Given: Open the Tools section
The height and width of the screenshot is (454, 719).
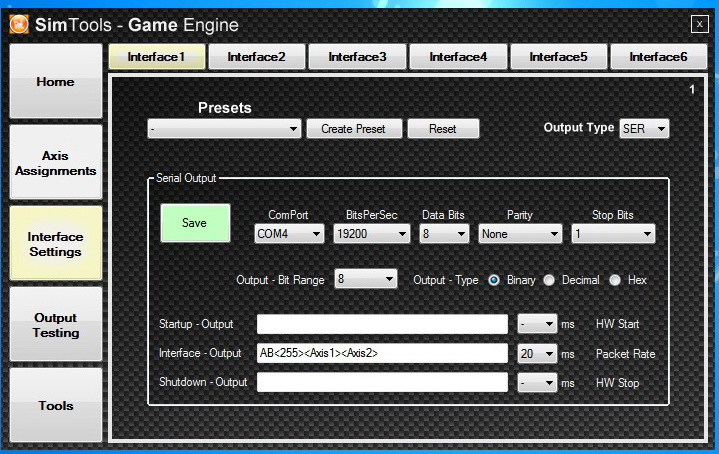Looking at the screenshot, I should click(55, 405).
